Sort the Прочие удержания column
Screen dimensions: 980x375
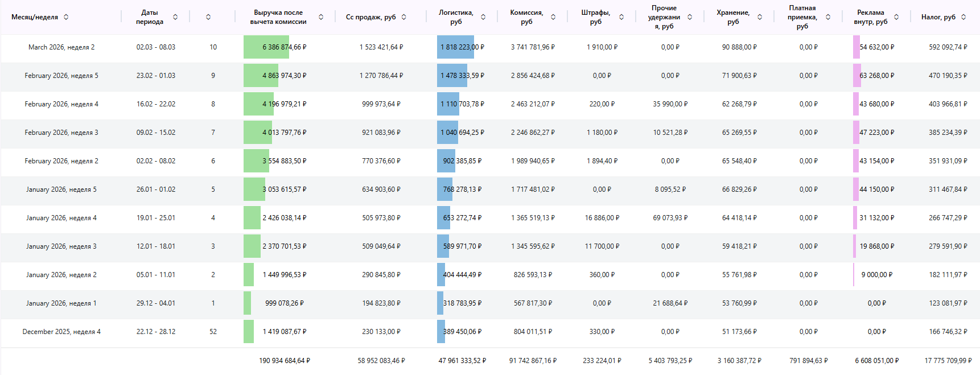pyautogui.click(x=690, y=17)
